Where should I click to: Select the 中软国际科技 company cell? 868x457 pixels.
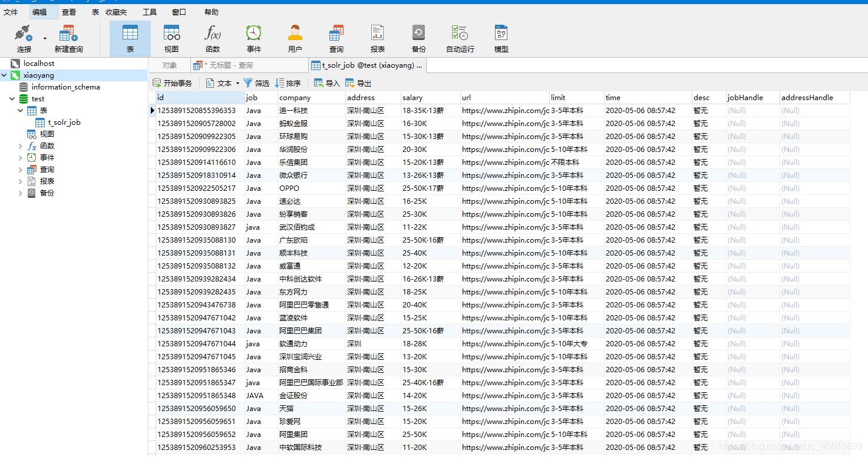point(311,448)
